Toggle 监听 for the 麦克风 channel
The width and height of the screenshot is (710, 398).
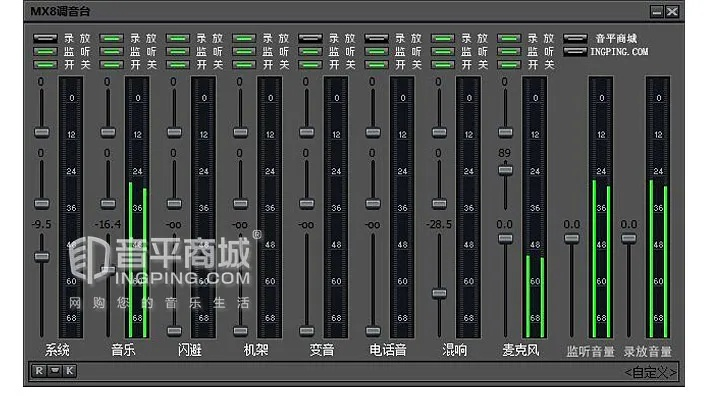tap(509, 52)
